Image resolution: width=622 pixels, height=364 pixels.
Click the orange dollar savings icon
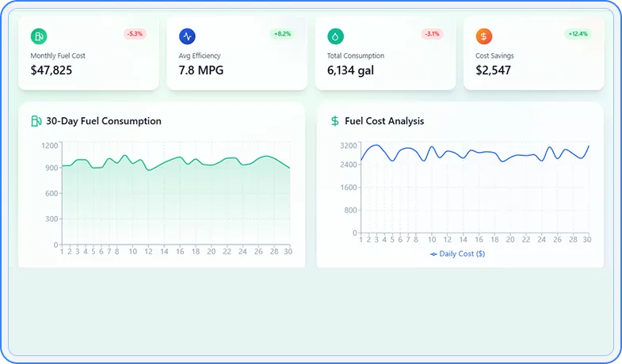pos(483,36)
